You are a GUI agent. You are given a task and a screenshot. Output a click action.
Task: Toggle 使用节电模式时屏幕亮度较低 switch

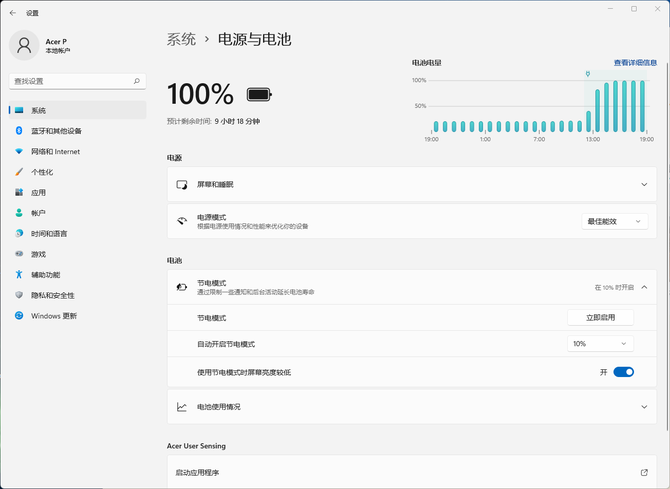pos(623,372)
